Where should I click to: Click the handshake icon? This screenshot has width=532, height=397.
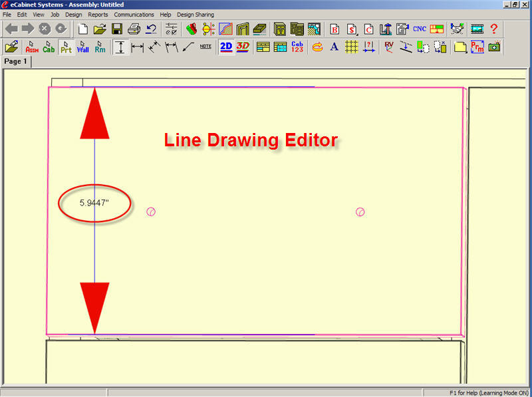pos(457,29)
